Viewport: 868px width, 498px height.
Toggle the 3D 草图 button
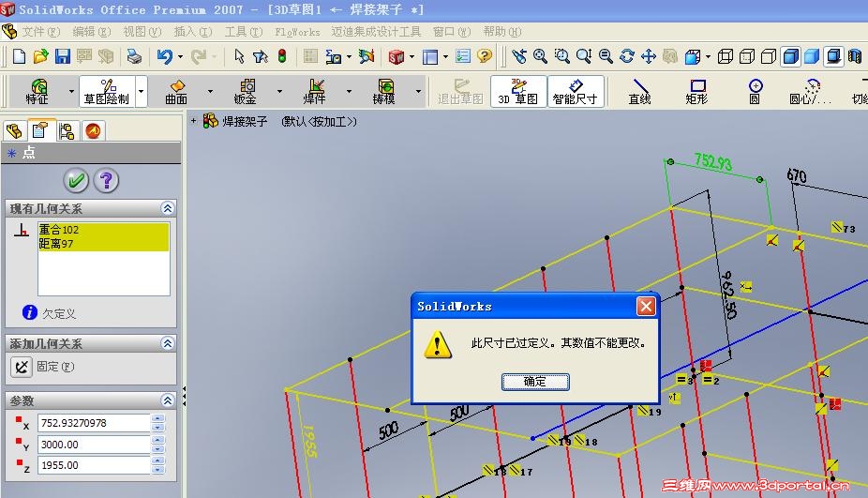click(518, 91)
